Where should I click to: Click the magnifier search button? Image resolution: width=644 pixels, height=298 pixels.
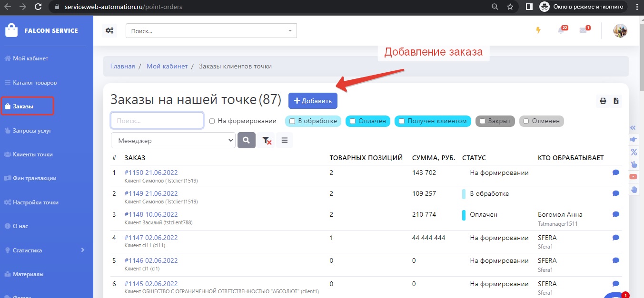tap(246, 140)
